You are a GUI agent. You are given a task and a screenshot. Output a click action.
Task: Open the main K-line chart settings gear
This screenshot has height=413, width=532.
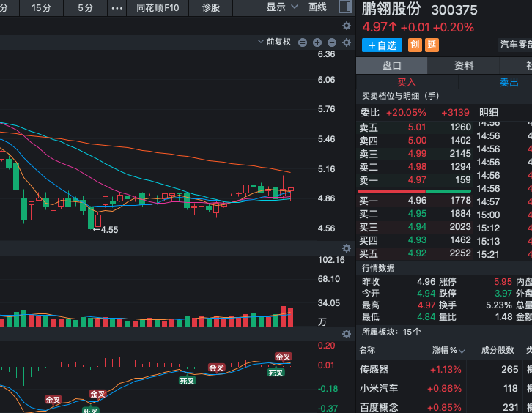[346, 26]
